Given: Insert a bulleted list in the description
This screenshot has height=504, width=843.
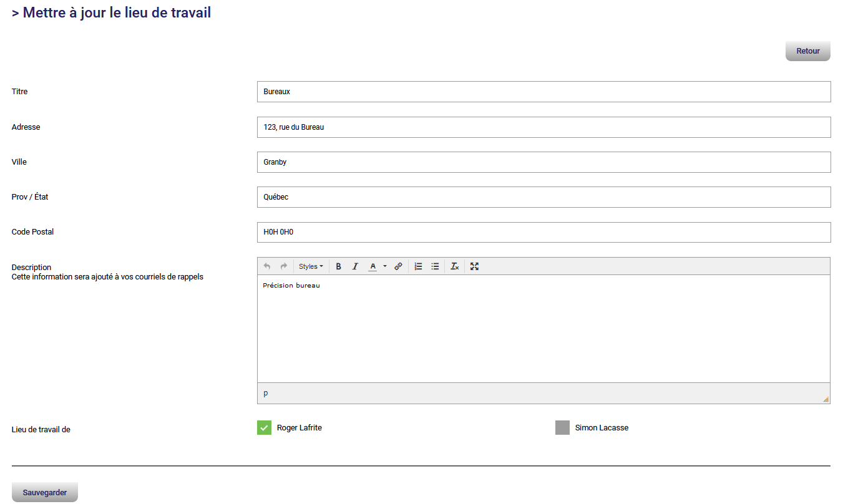Looking at the screenshot, I should pyautogui.click(x=435, y=266).
